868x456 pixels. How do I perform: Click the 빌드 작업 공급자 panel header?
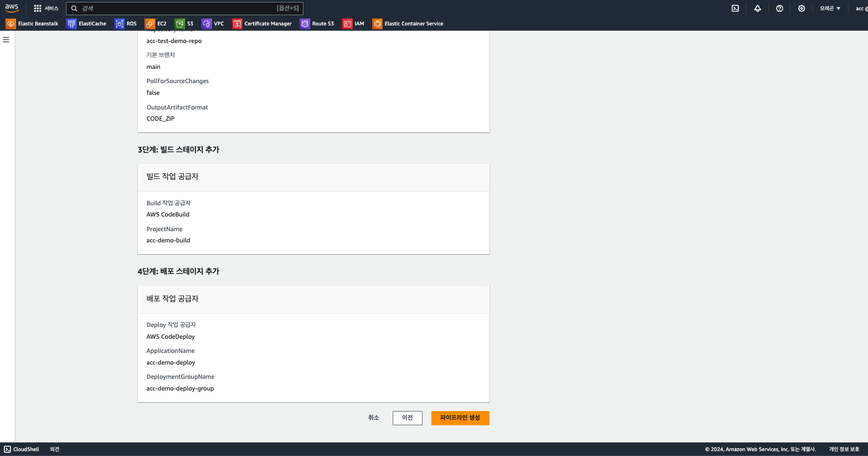(314, 177)
